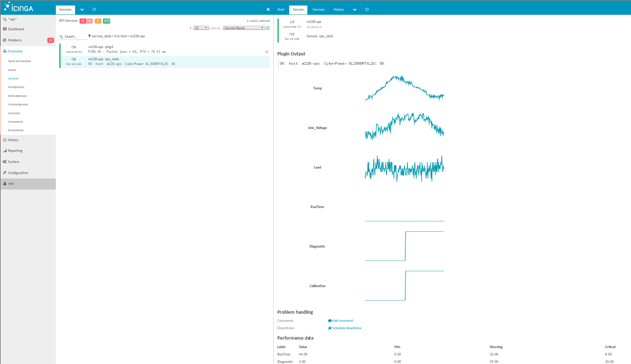631x364 pixels.
Task: Select the Service tab in detail pane
Action: [298, 10]
